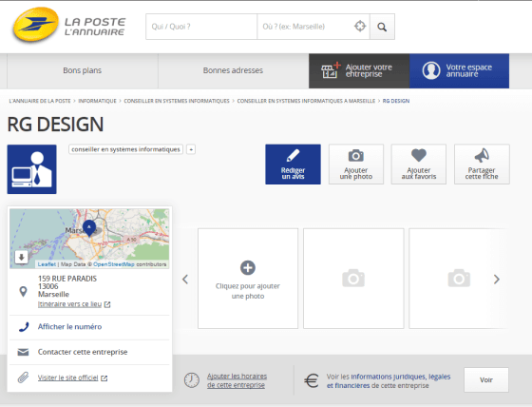Viewport: 532px width, 407px height.
Task: Click Contacter cette entreprise
Action: point(83,352)
